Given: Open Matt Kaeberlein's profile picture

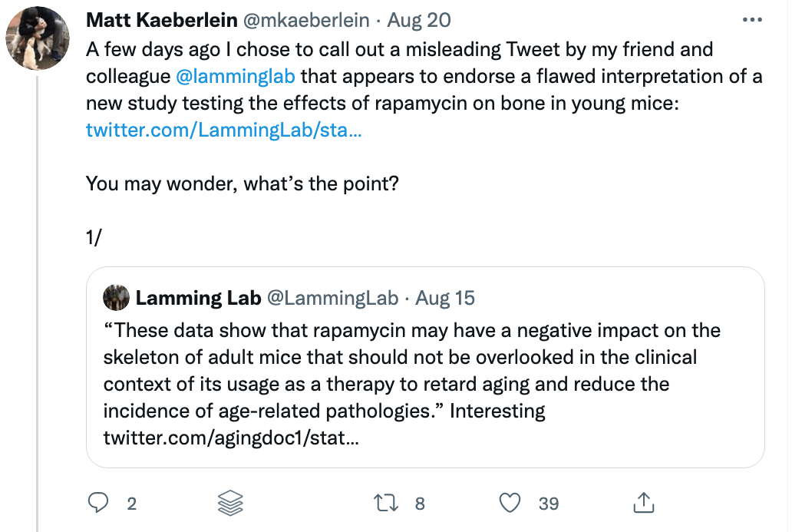Looking at the screenshot, I should pos(38,38).
